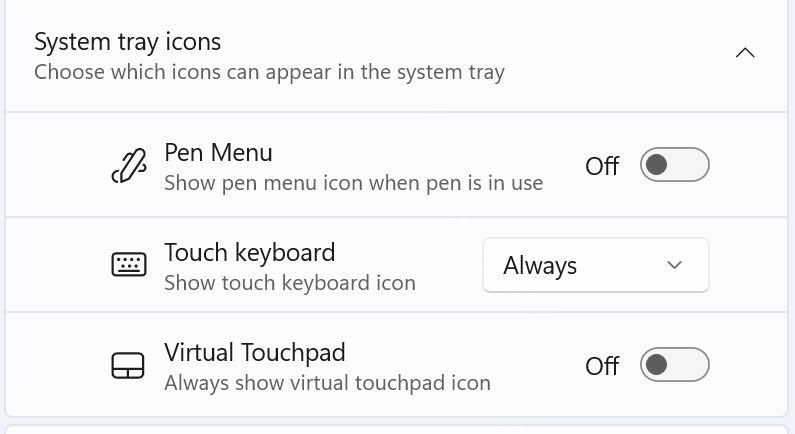The height and width of the screenshot is (434, 795).
Task: Click the Touch keyboard icon
Action: pos(129,265)
